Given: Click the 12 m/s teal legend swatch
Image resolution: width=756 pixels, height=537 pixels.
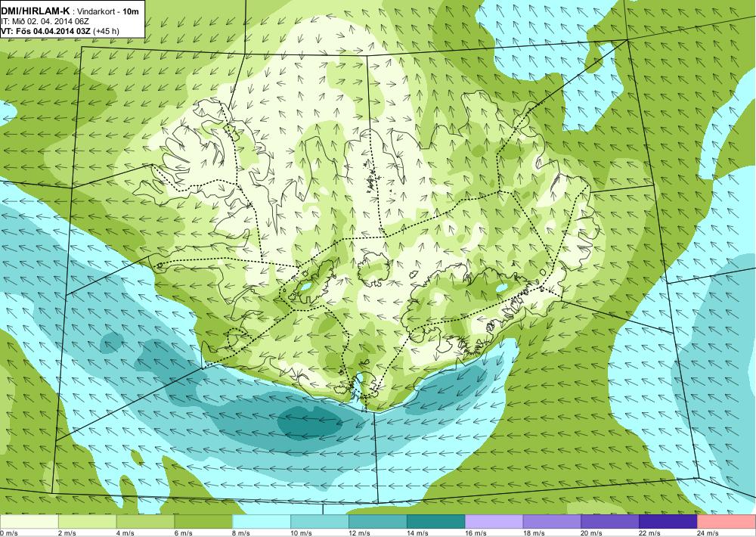Looking at the screenshot, I should 378,522.
